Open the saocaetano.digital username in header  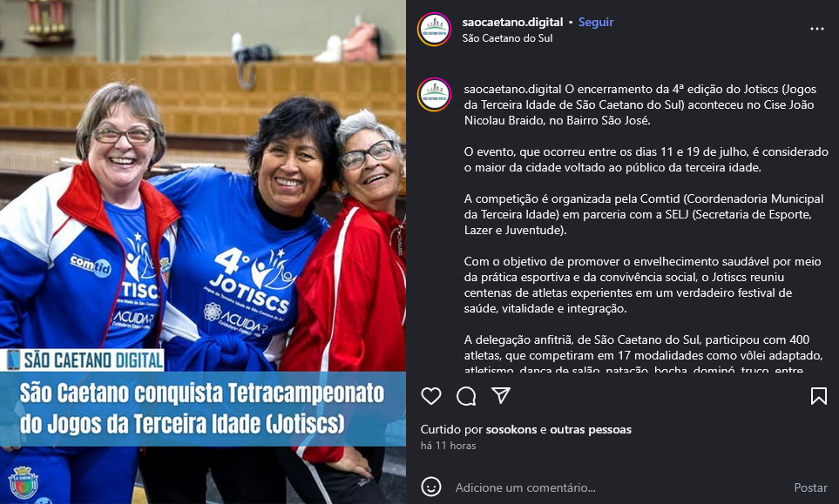(512, 23)
